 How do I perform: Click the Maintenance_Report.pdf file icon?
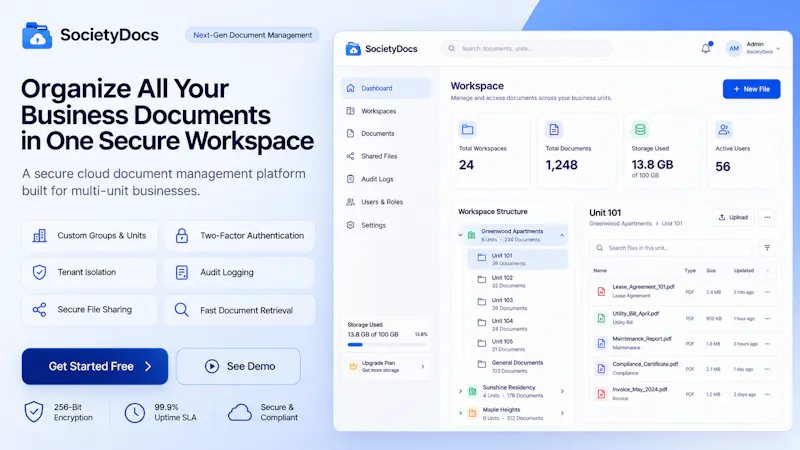[x=602, y=343]
